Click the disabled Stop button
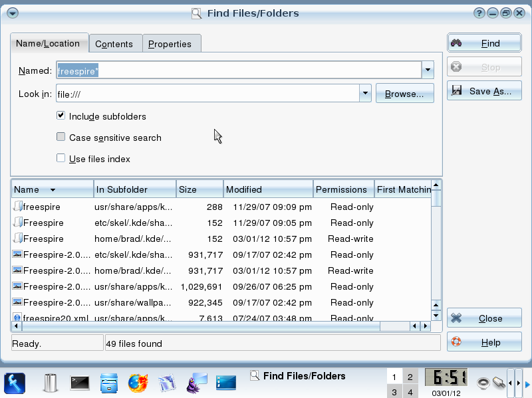This screenshot has height=398, width=532. click(484, 67)
